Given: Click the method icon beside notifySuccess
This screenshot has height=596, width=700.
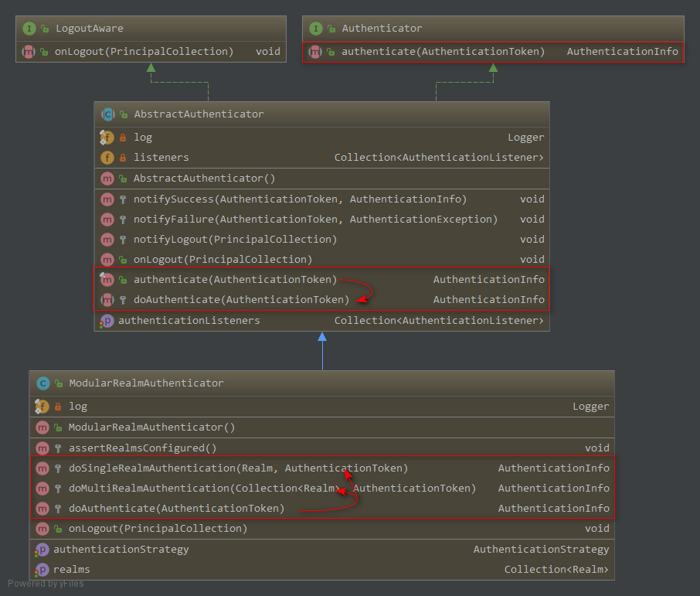Looking at the screenshot, I should [x=107, y=199].
